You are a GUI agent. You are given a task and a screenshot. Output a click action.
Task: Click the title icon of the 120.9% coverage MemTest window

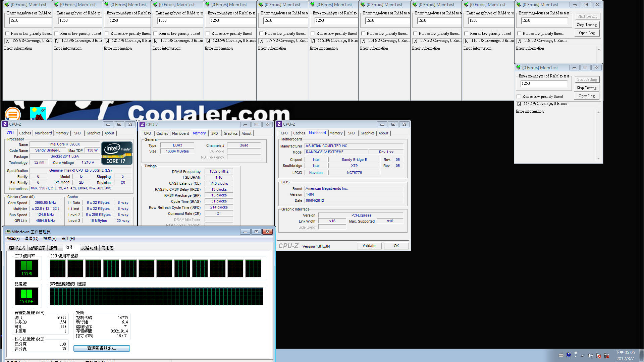(56, 5)
